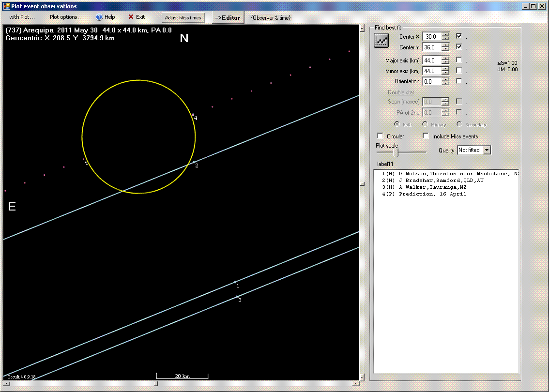549x392 pixels.
Task: Click the red X Exit icon
Action: point(131,17)
